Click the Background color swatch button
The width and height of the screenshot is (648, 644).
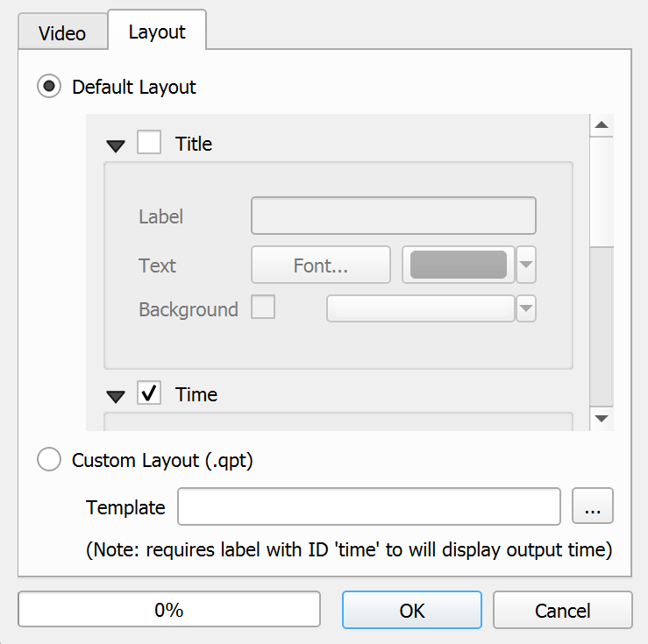click(420, 308)
